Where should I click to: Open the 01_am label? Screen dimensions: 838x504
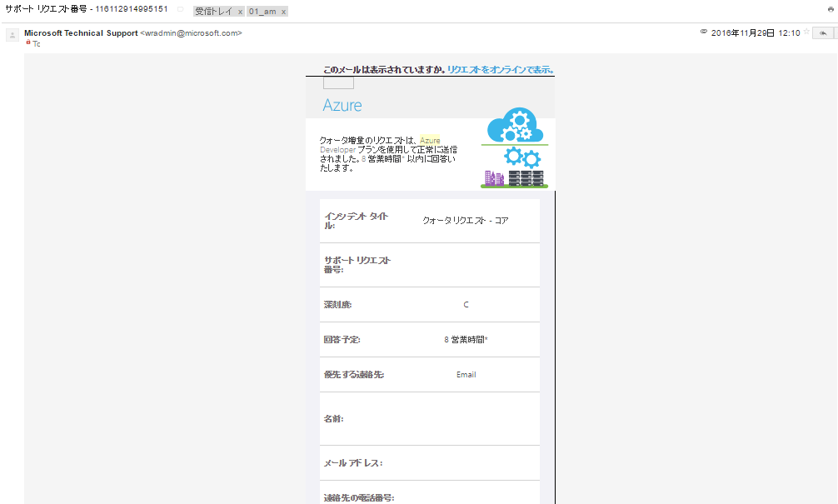tap(262, 11)
